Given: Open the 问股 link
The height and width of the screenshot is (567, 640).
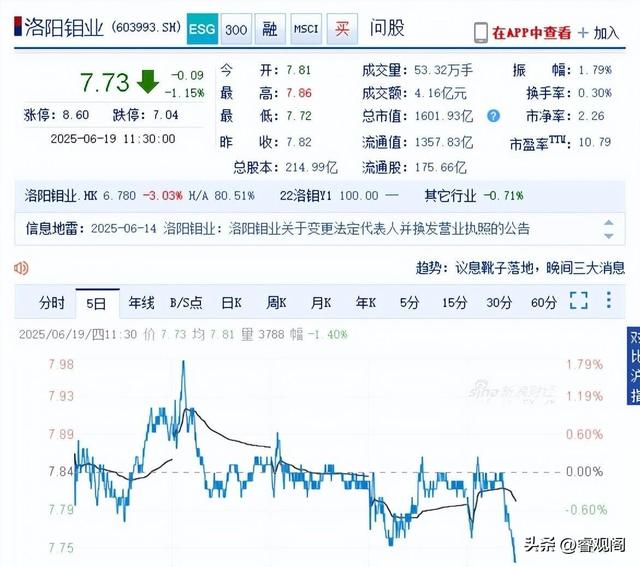Looking at the screenshot, I should point(387,28).
